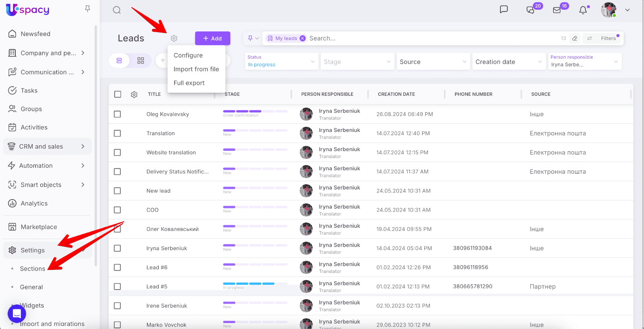The height and width of the screenshot is (329, 644).
Task: Select all leads with header checkbox
Action: [118, 94]
